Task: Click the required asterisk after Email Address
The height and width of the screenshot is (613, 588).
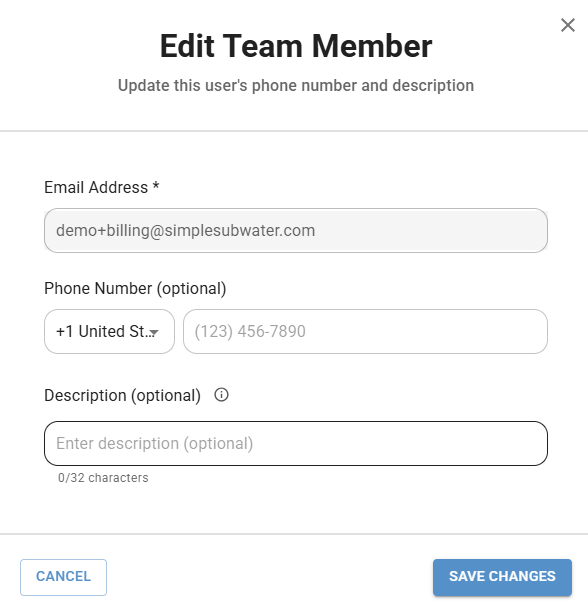Action: point(156,185)
